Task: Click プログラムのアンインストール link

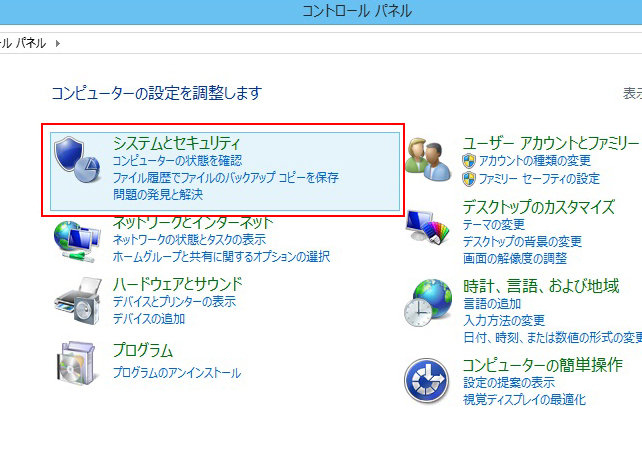Action: pyautogui.click(x=177, y=373)
